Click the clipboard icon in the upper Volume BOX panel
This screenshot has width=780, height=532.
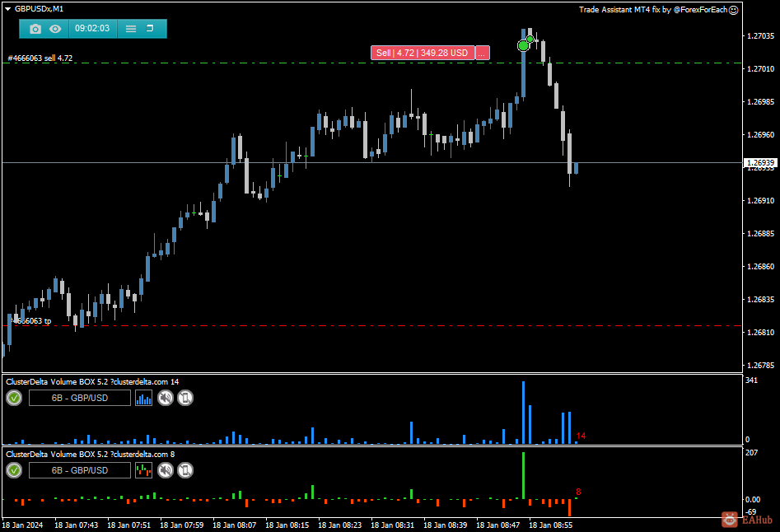click(x=184, y=398)
